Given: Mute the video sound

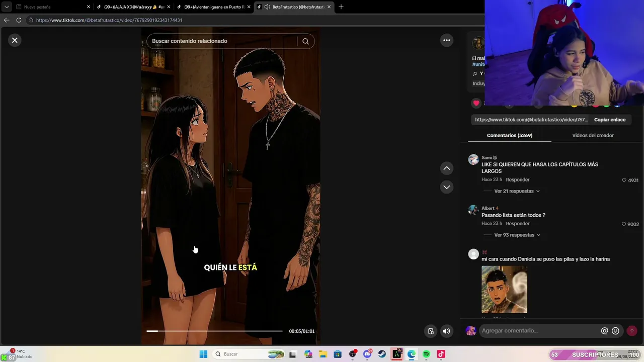Looking at the screenshot, I should coord(446,331).
